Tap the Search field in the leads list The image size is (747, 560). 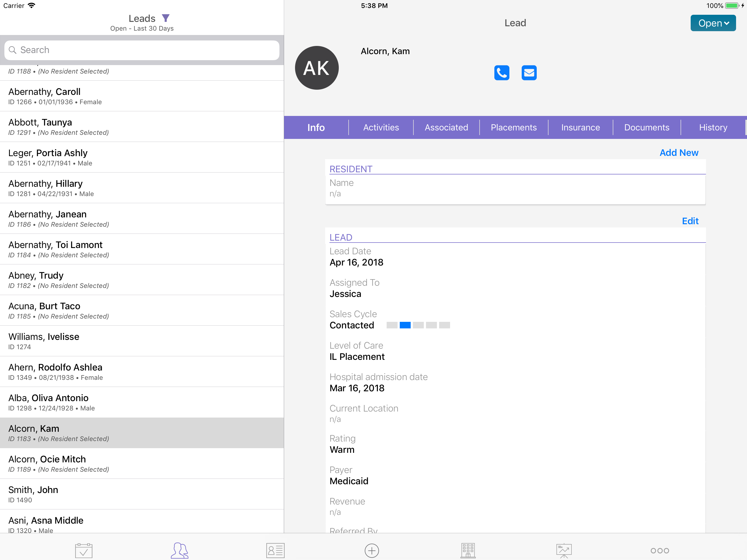pos(141,50)
